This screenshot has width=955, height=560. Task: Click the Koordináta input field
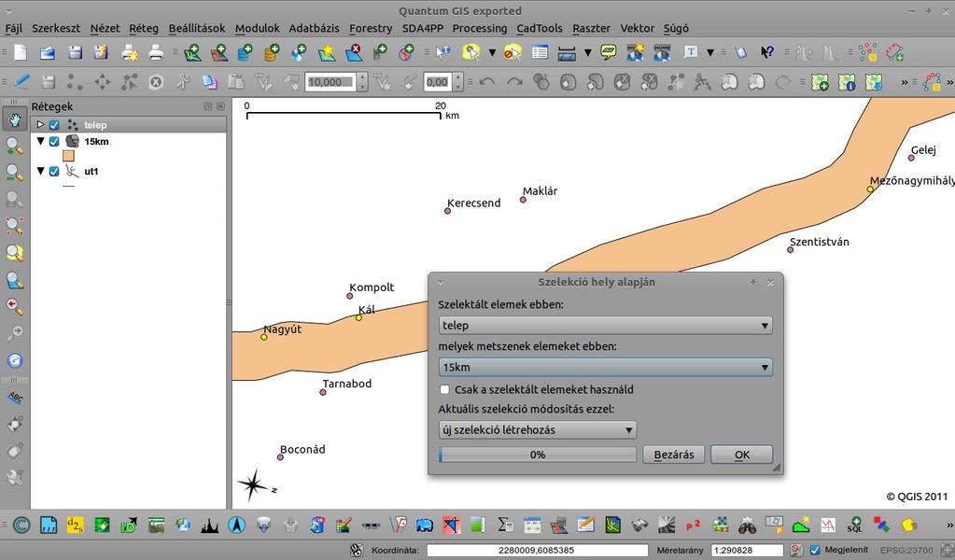click(x=537, y=551)
